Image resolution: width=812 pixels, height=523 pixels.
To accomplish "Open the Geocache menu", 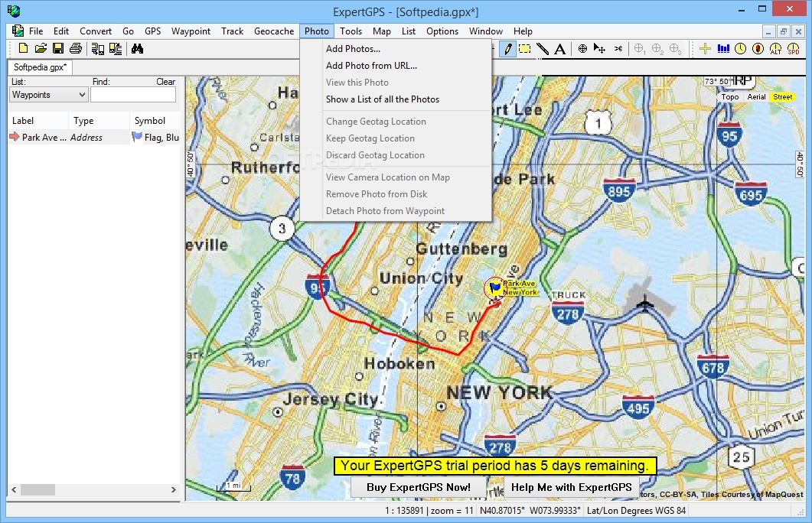I will click(274, 31).
